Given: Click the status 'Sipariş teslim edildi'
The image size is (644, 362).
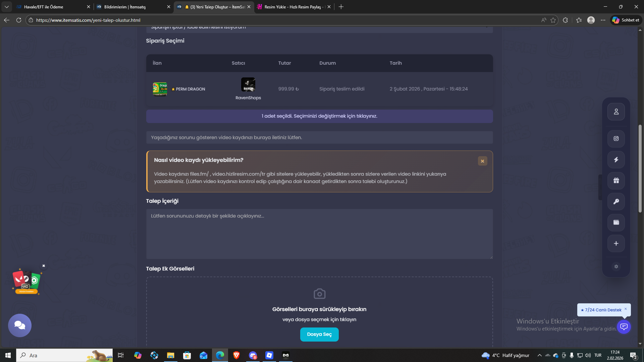Looking at the screenshot, I should (342, 89).
